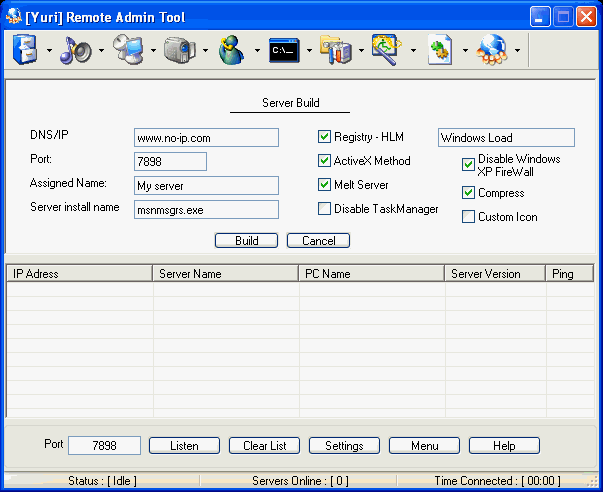The width and height of the screenshot is (603, 492).
Task: Click the camcorder toolbar icon
Action: pyautogui.click(x=180, y=49)
